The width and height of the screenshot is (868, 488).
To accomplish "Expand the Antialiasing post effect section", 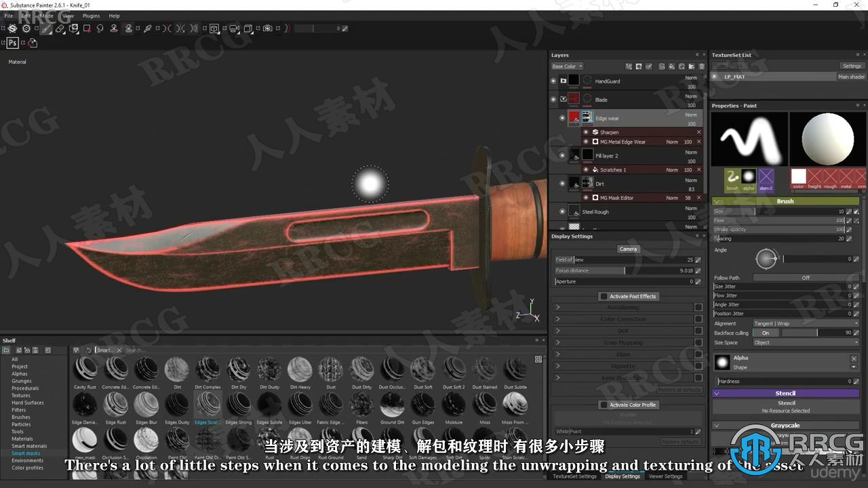I will coord(557,308).
